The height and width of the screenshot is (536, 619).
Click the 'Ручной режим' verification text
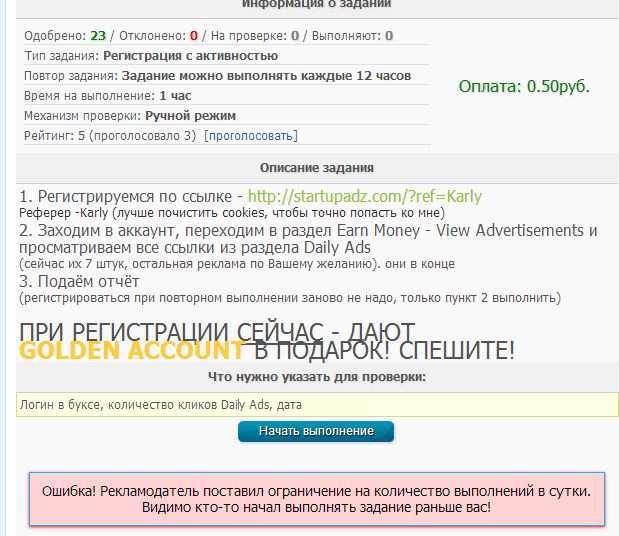tap(190, 116)
